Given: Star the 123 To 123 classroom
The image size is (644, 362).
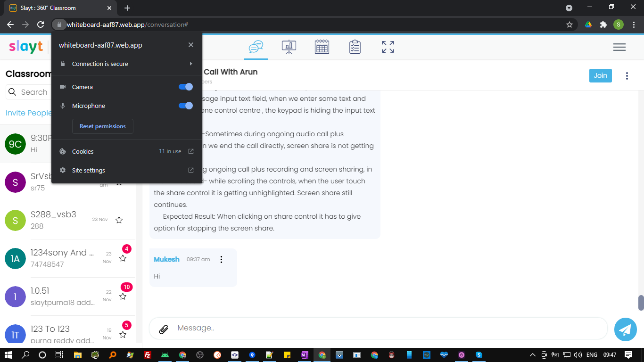Looking at the screenshot, I should (x=123, y=335).
